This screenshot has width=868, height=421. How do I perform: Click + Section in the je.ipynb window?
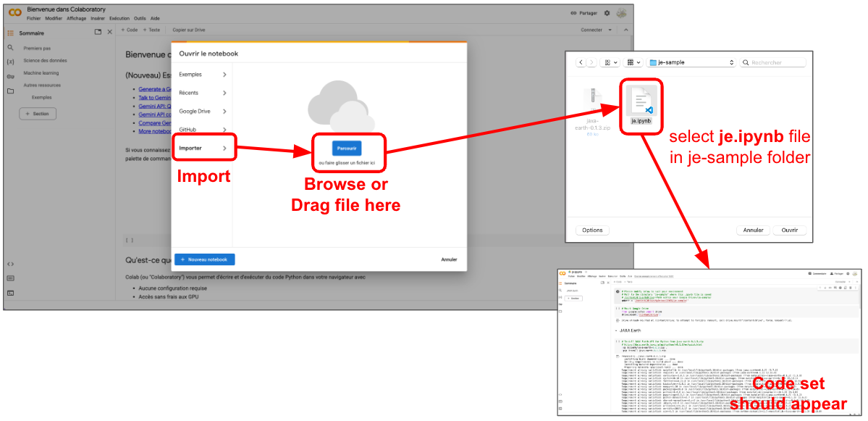click(x=574, y=298)
